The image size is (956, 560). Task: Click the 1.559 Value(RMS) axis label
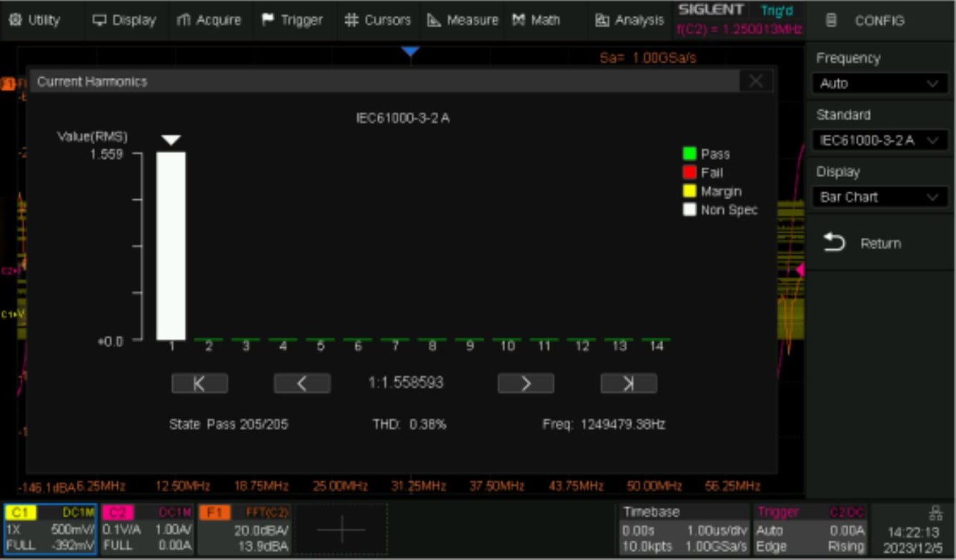click(106, 154)
